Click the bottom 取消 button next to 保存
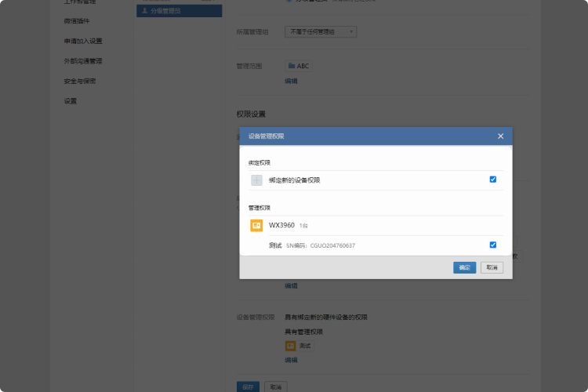Image resolution: width=588 pixels, height=392 pixels. (276, 387)
